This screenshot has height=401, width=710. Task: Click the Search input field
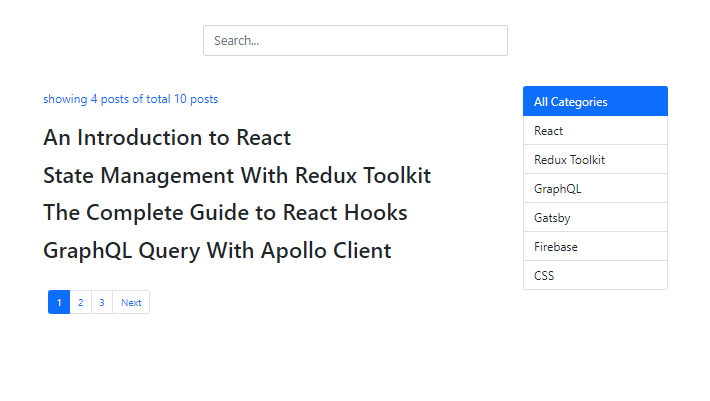pos(355,41)
